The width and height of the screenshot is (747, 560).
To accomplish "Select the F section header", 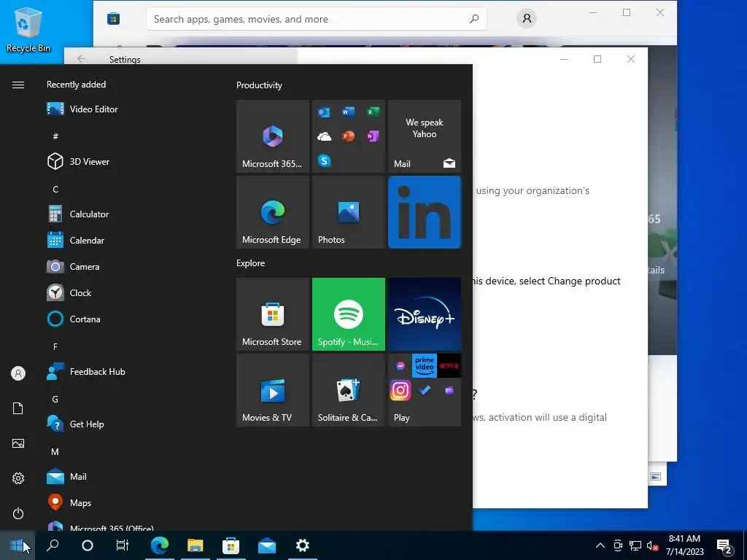I will pos(55,346).
